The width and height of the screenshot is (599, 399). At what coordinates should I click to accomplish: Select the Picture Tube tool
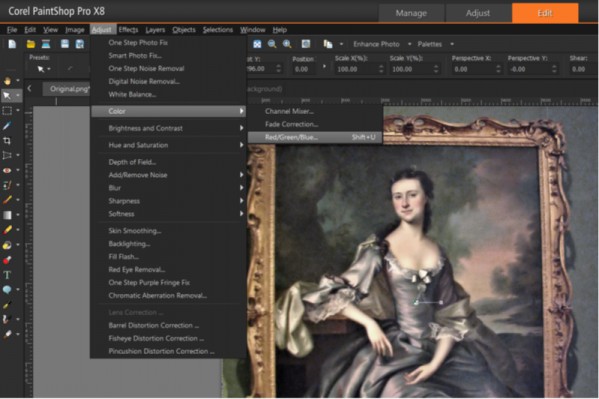(x=7, y=260)
